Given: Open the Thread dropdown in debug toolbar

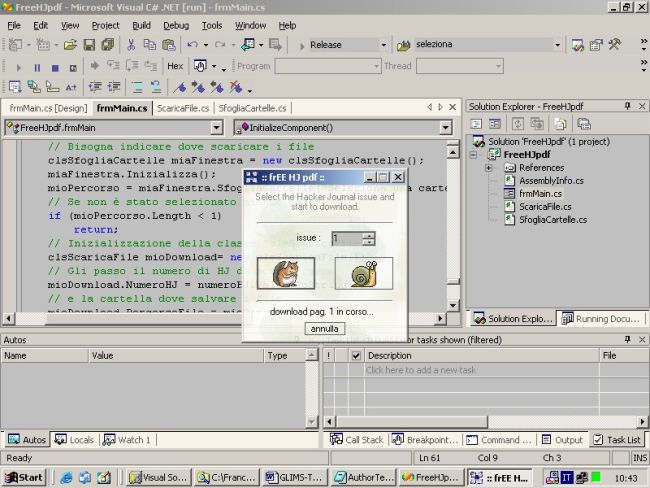Looking at the screenshot, I should (498, 66).
